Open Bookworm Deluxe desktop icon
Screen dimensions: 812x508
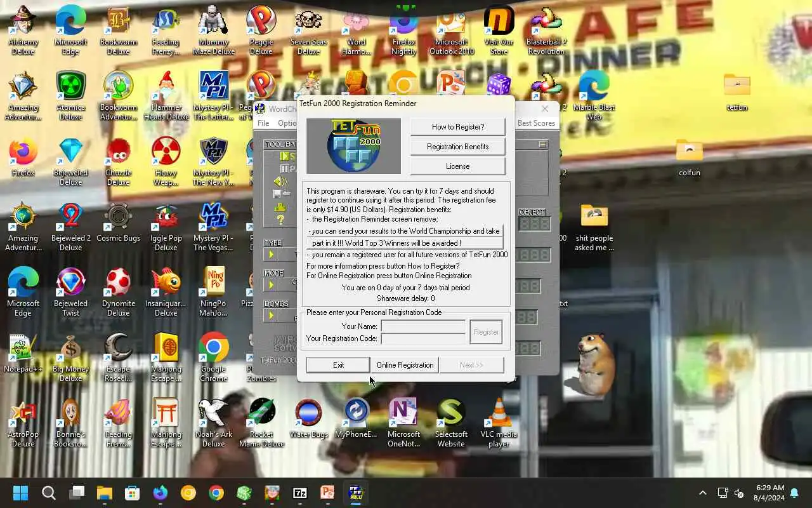[118, 30]
